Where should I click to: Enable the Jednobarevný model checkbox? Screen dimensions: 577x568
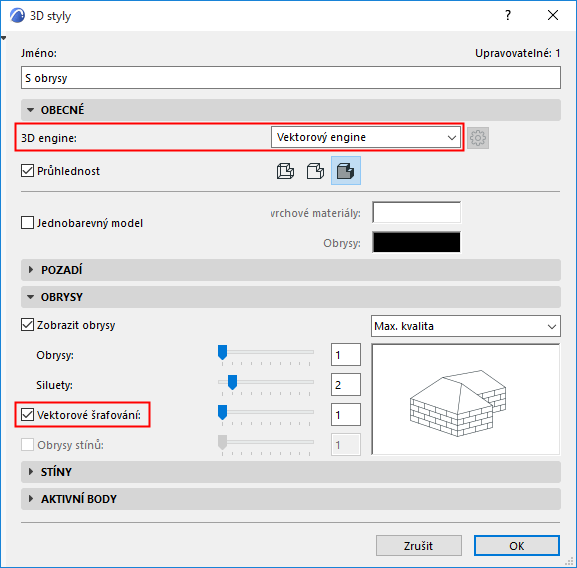pyautogui.click(x=28, y=223)
